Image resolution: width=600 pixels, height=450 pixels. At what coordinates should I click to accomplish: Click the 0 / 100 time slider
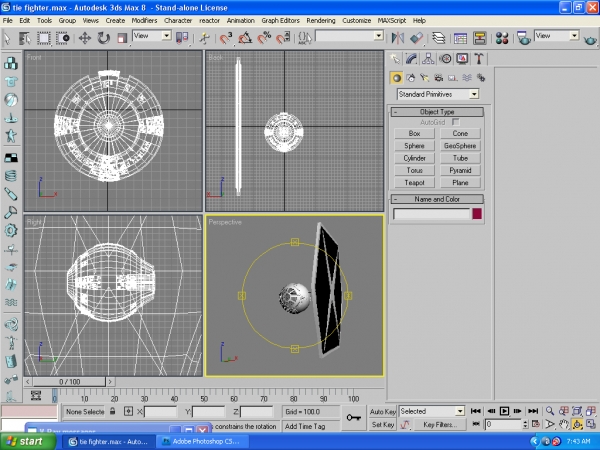tap(69, 382)
